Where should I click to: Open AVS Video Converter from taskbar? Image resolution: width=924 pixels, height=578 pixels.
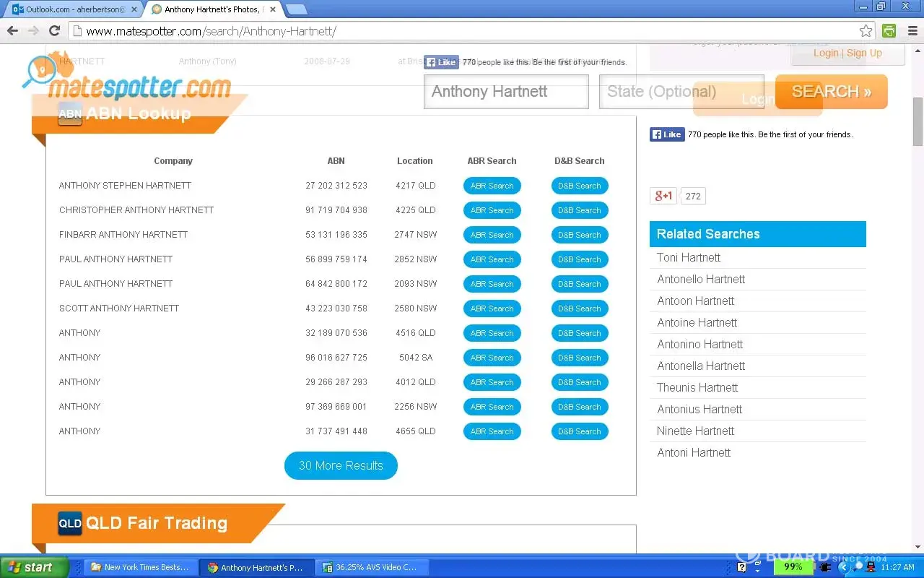(x=370, y=567)
